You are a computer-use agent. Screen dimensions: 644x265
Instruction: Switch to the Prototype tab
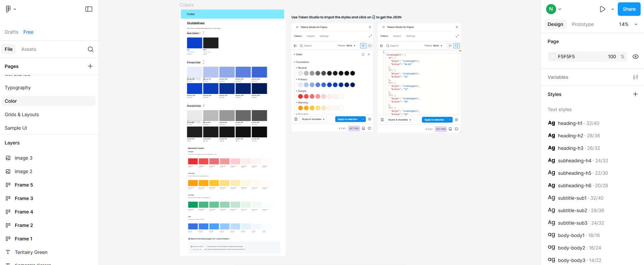pos(582,24)
